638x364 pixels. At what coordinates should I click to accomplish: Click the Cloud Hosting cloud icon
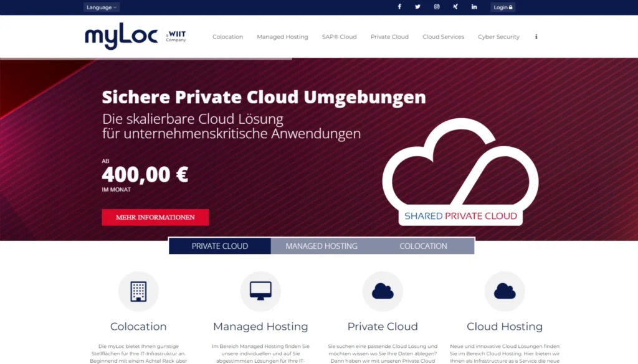[x=505, y=291]
